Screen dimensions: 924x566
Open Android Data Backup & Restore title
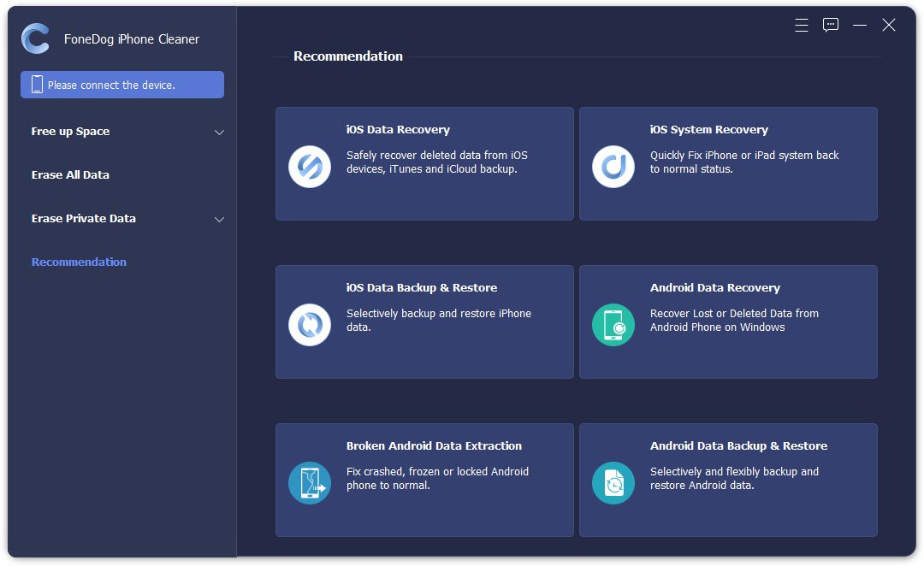pos(738,445)
